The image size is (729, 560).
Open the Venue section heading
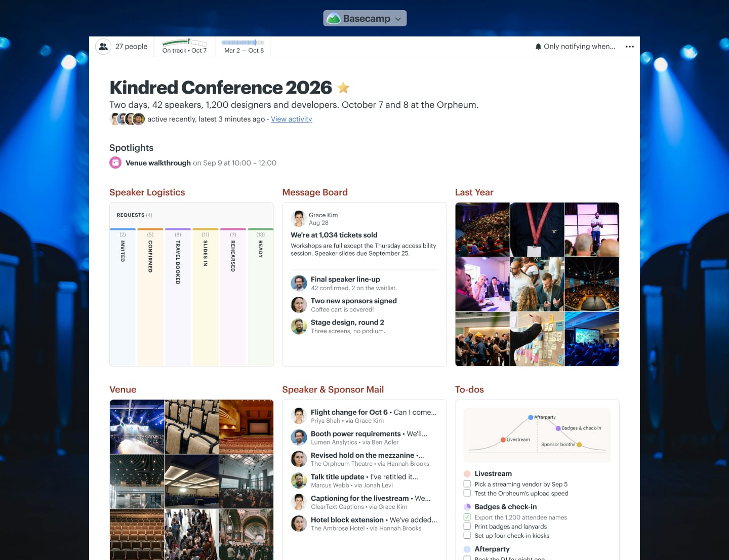[123, 389]
